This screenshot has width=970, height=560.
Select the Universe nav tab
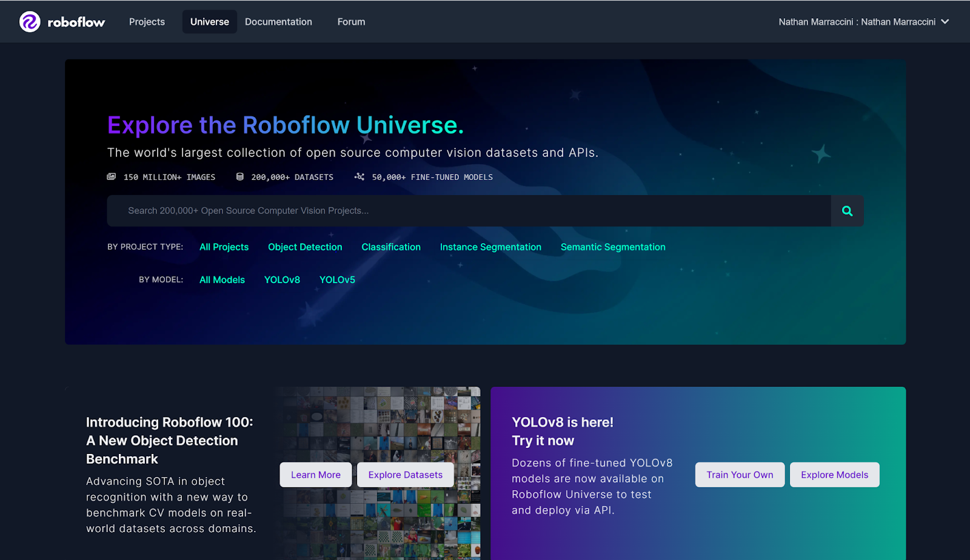[x=210, y=22]
